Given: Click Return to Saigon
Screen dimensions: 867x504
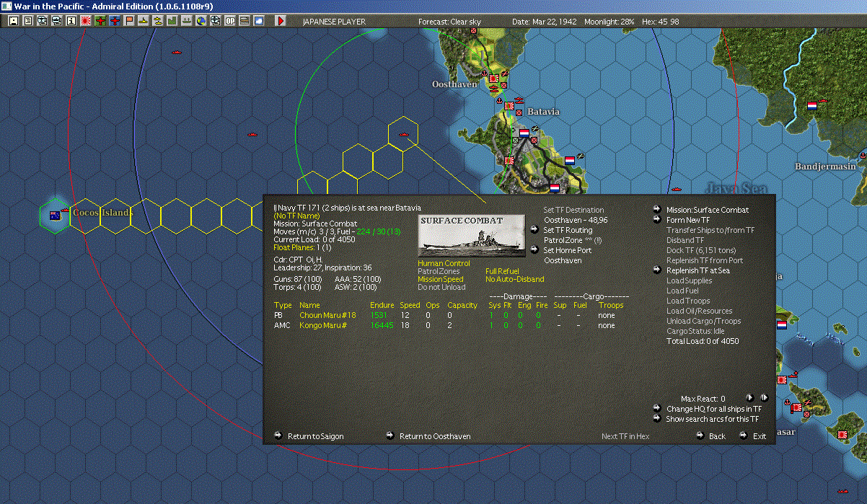Looking at the screenshot, I should 315,436.
